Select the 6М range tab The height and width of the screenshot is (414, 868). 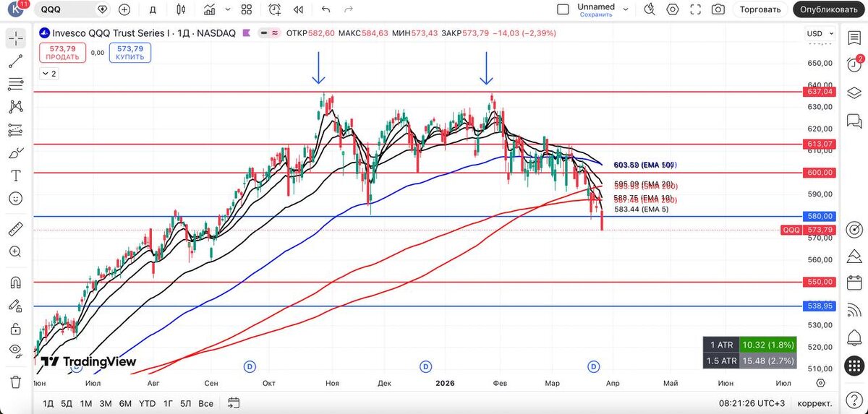pyautogui.click(x=125, y=402)
